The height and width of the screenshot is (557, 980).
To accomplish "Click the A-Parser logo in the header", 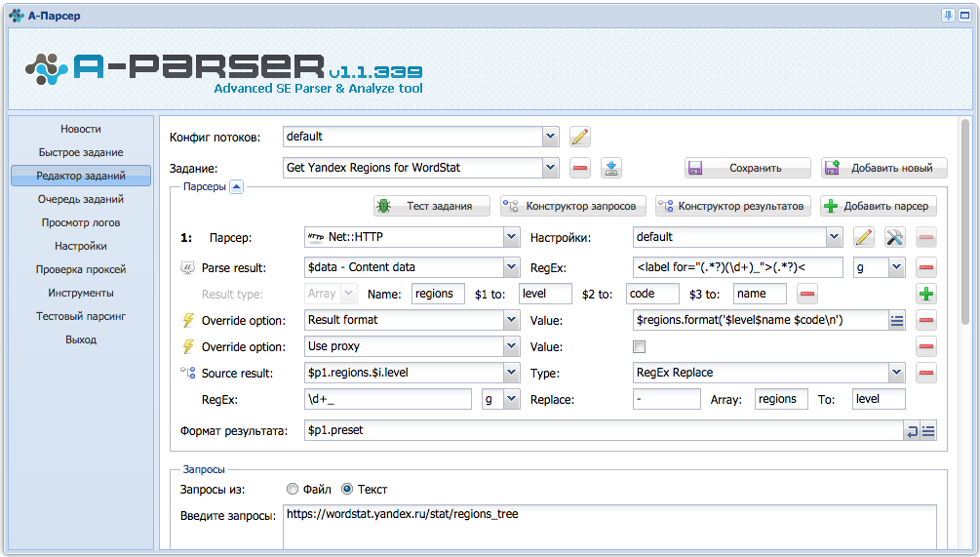I will pos(223,72).
